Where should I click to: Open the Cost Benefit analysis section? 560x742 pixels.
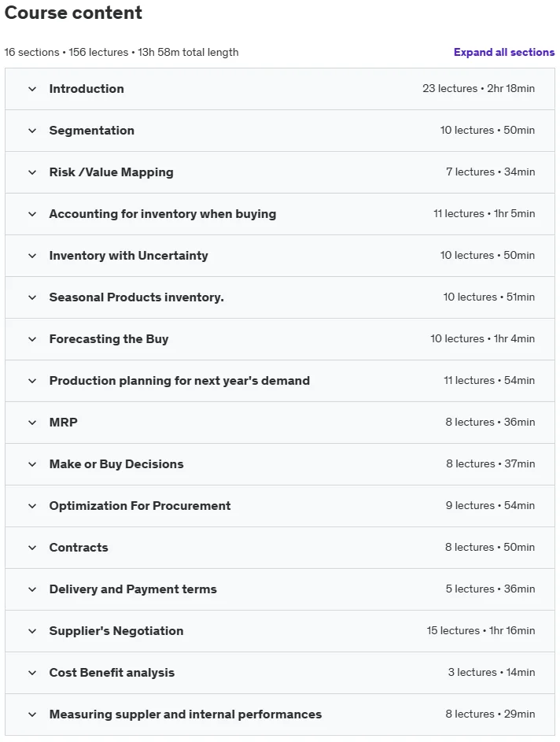click(280, 673)
